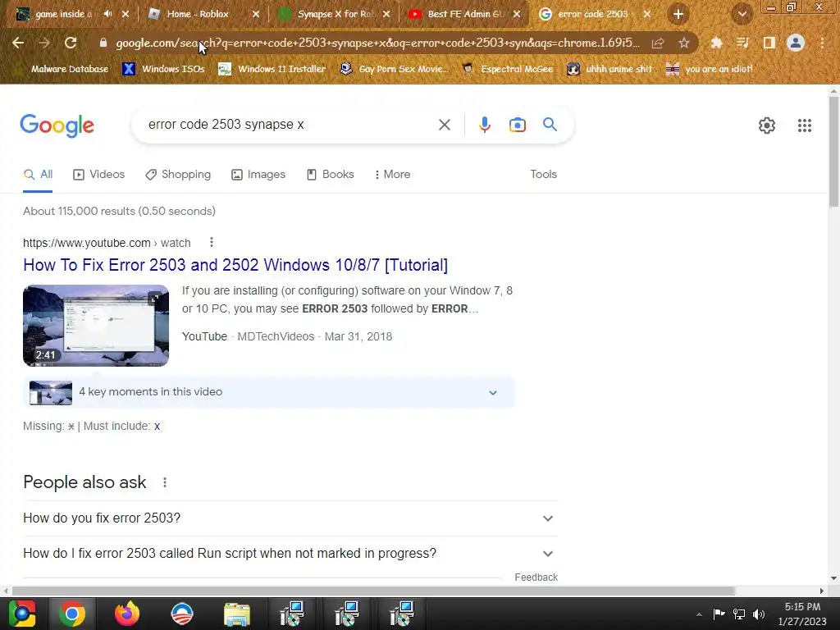Close the error code 2503 tab

click(647, 14)
